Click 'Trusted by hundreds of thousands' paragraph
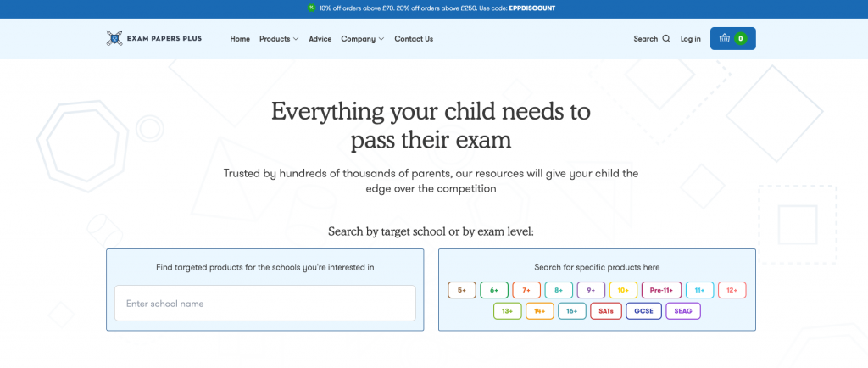868x368 pixels. pyautogui.click(x=431, y=181)
